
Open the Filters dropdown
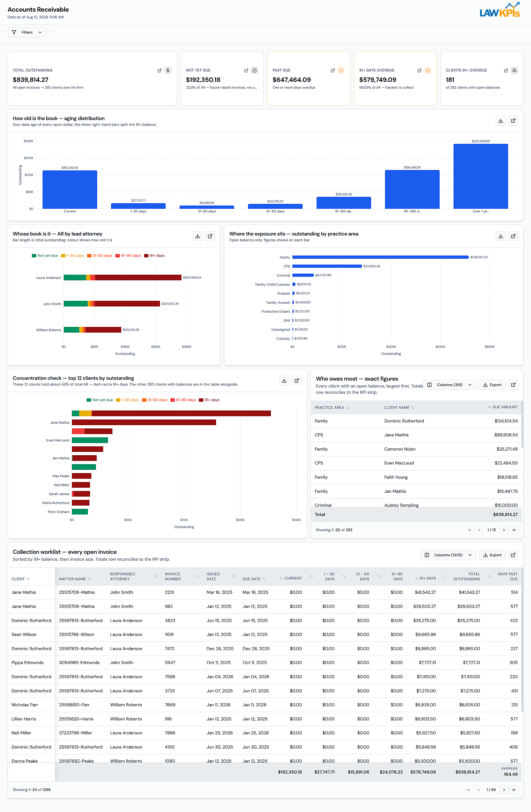(x=27, y=33)
